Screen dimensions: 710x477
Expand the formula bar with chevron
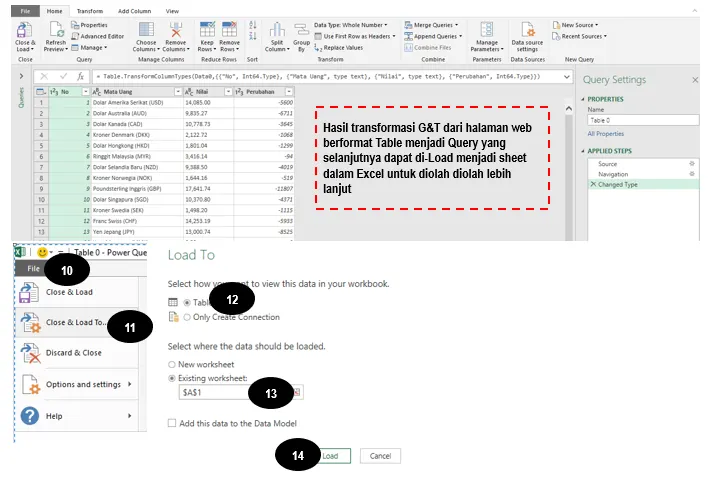566,77
